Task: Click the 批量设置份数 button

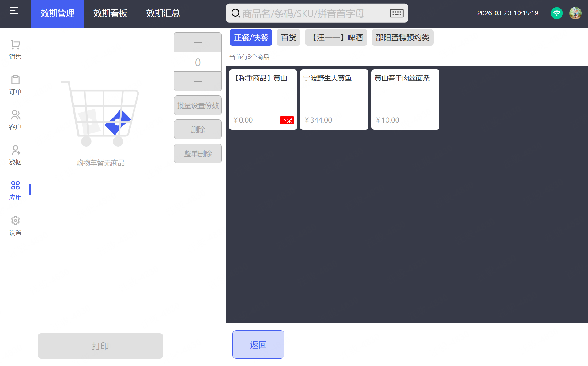Action: (x=198, y=106)
